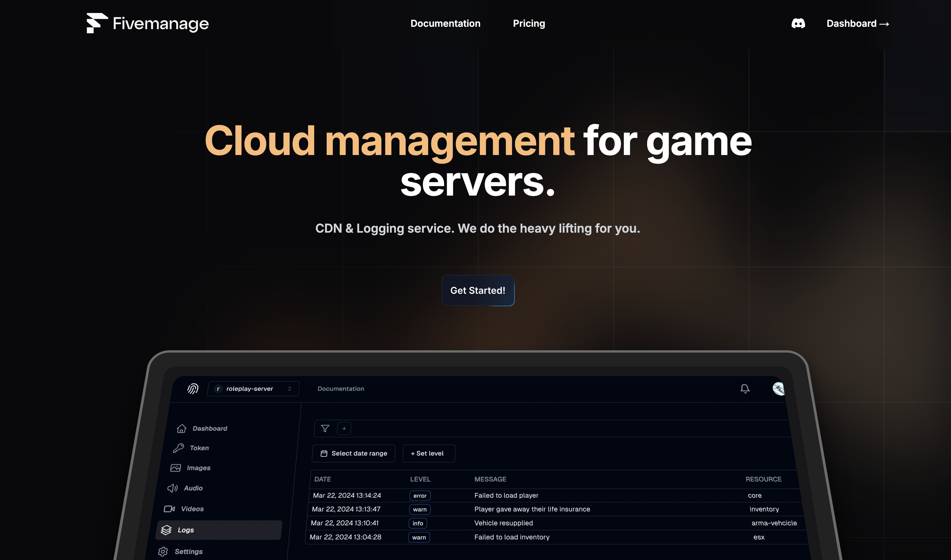Image resolution: width=951 pixels, height=560 pixels.
Task: Open the Select date range picker
Action: tap(354, 453)
